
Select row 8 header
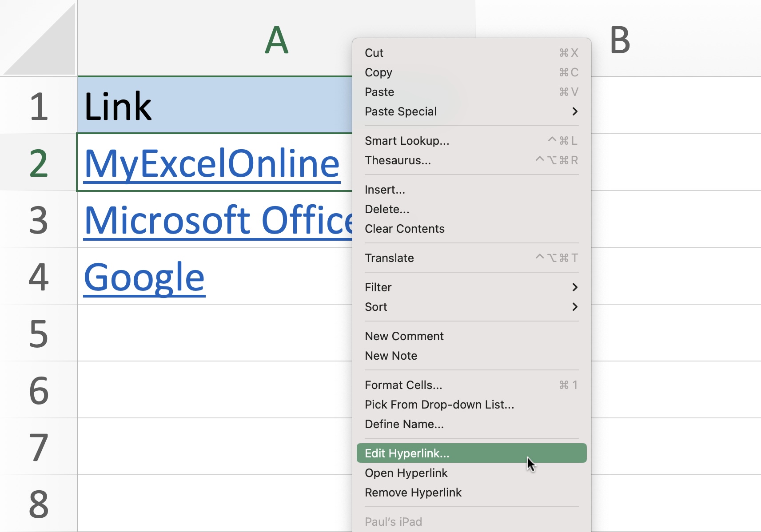[39, 504]
